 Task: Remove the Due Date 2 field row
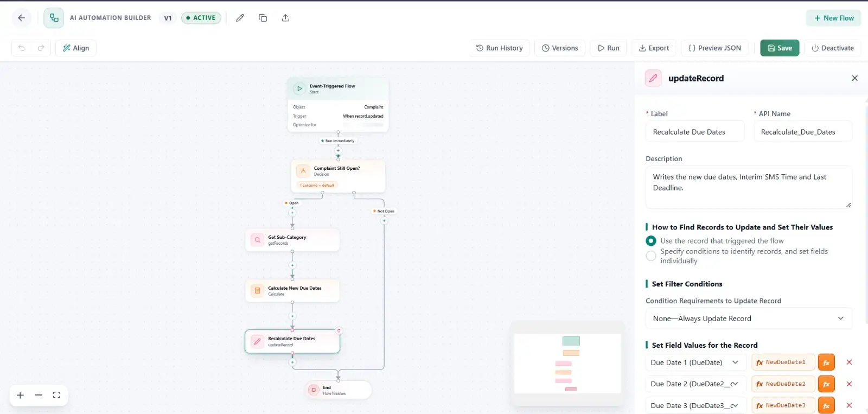click(849, 384)
